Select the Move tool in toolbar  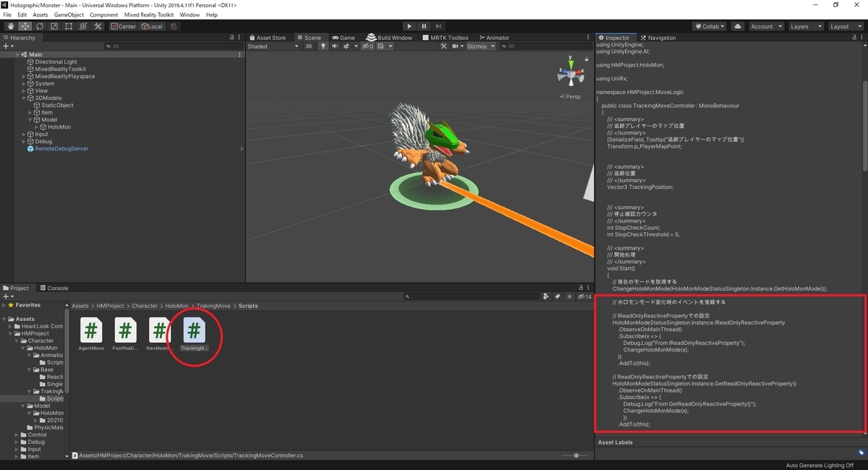click(25, 26)
